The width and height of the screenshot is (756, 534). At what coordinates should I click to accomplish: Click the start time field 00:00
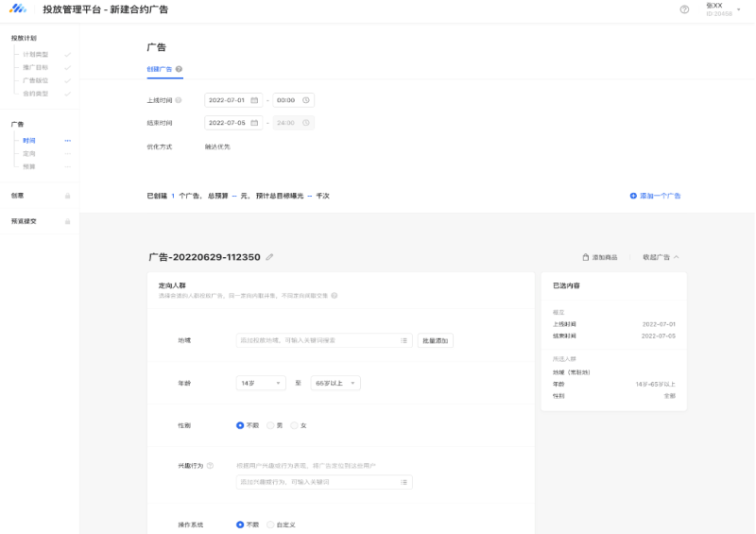pos(294,100)
